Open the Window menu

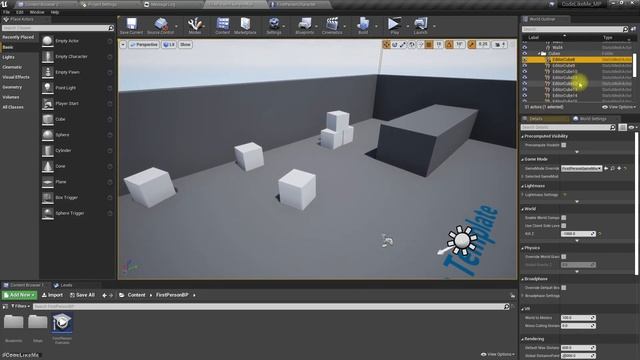37,12
